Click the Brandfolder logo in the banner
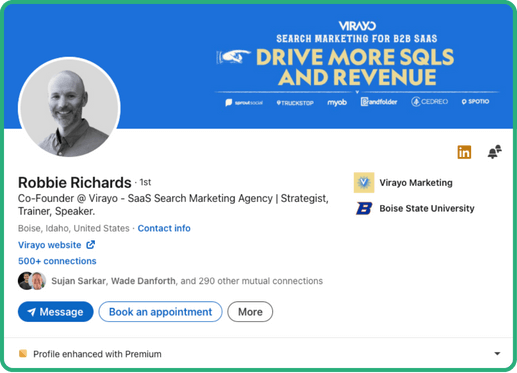This screenshot has width=517, height=373. 379,102
